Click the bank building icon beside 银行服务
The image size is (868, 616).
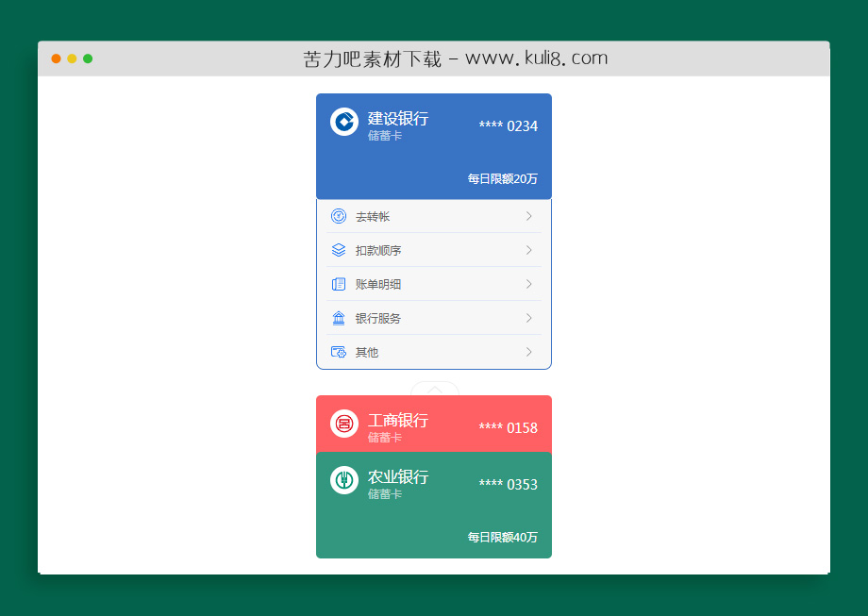(338, 318)
